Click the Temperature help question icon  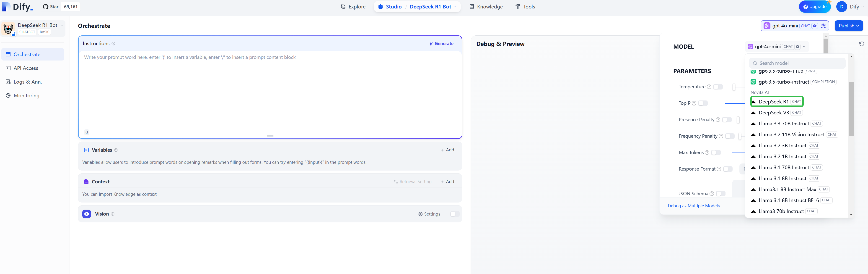point(709,87)
